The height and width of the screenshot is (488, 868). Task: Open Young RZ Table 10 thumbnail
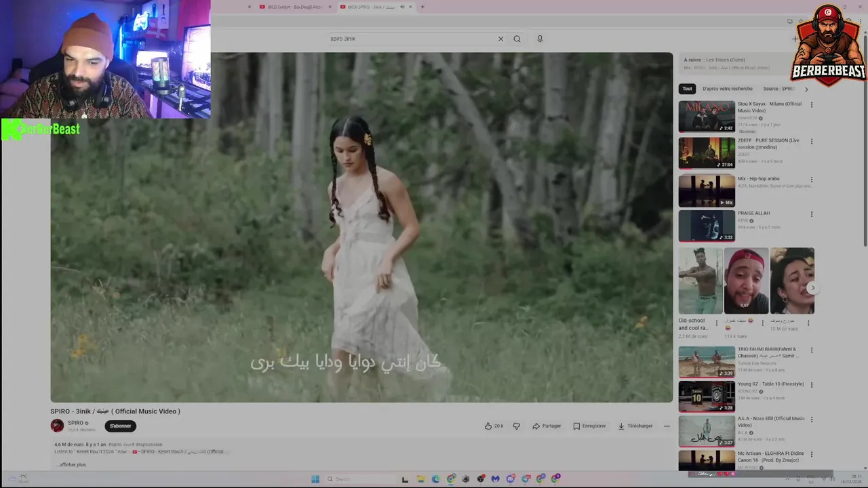(x=707, y=396)
